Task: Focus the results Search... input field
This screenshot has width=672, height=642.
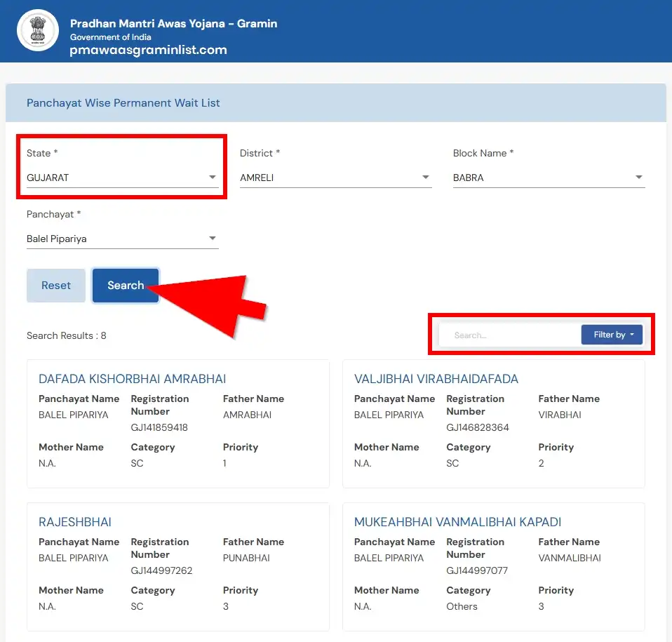Action: coord(510,335)
